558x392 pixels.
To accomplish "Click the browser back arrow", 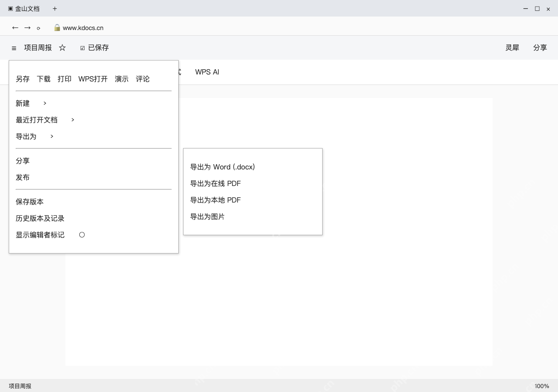I will [x=15, y=27].
